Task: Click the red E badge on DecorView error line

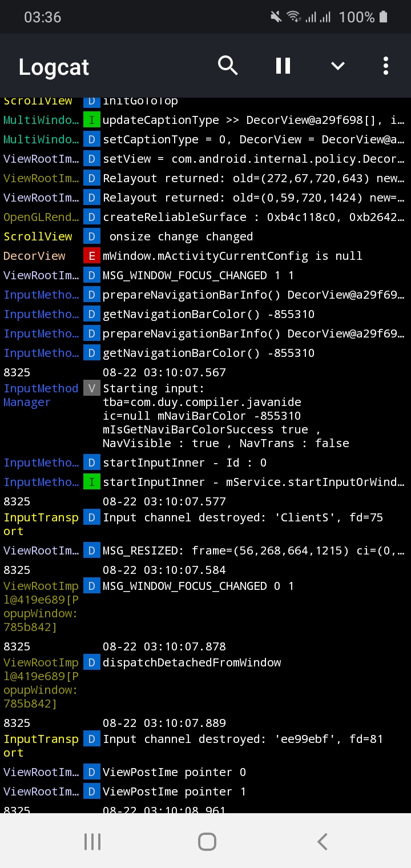Action: tap(91, 256)
